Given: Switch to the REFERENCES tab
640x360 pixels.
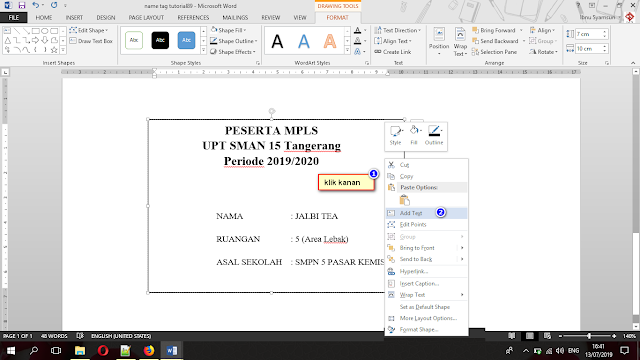Looking at the screenshot, I should click(x=193, y=18).
